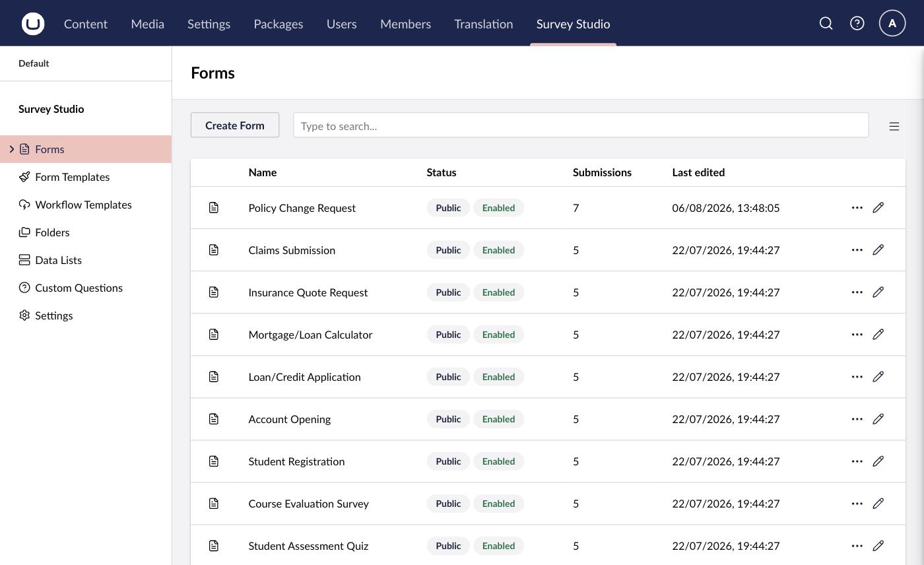Open the Translation section
The image size is (924, 565).
483,24
